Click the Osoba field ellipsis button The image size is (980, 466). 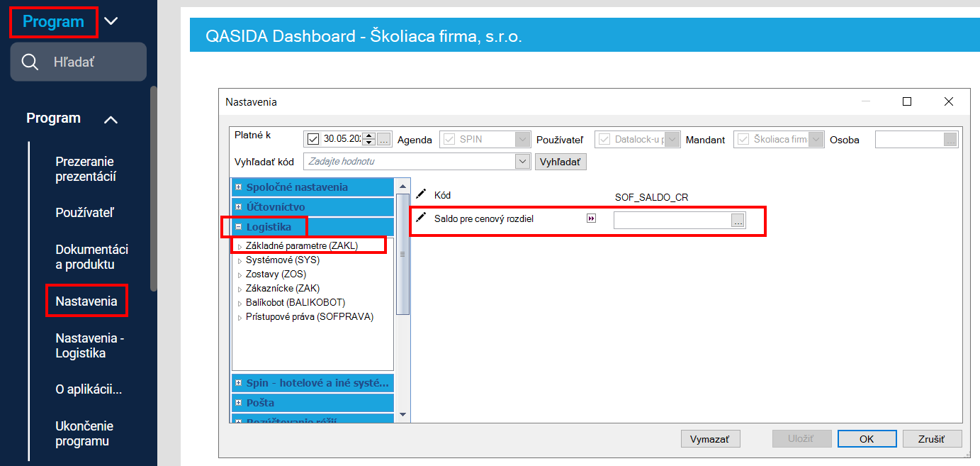pos(950,140)
